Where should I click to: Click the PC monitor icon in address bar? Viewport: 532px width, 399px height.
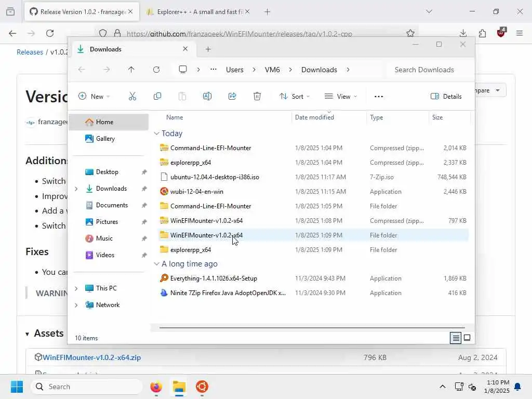coord(183,70)
